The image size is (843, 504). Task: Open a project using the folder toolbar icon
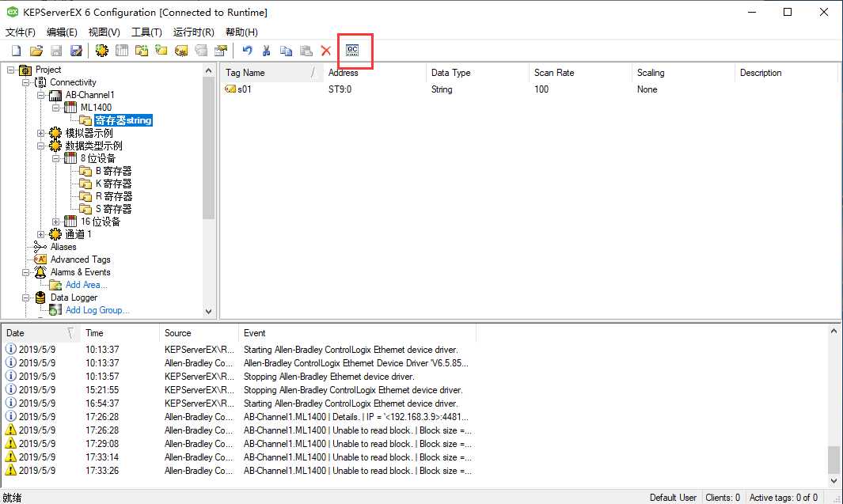(x=36, y=51)
